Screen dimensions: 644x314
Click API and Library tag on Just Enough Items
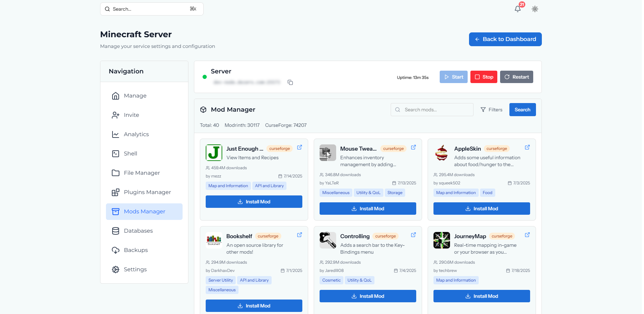point(270,186)
